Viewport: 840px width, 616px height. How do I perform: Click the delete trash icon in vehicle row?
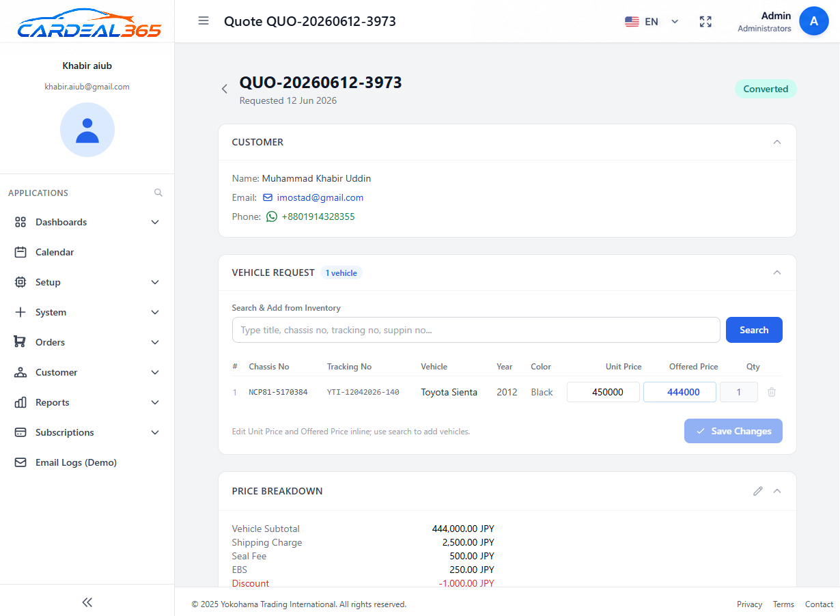click(772, 392)
